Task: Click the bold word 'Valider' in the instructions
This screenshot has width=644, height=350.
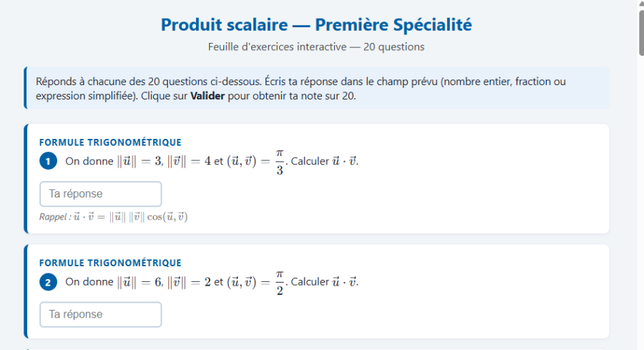Action: (208, 96)
